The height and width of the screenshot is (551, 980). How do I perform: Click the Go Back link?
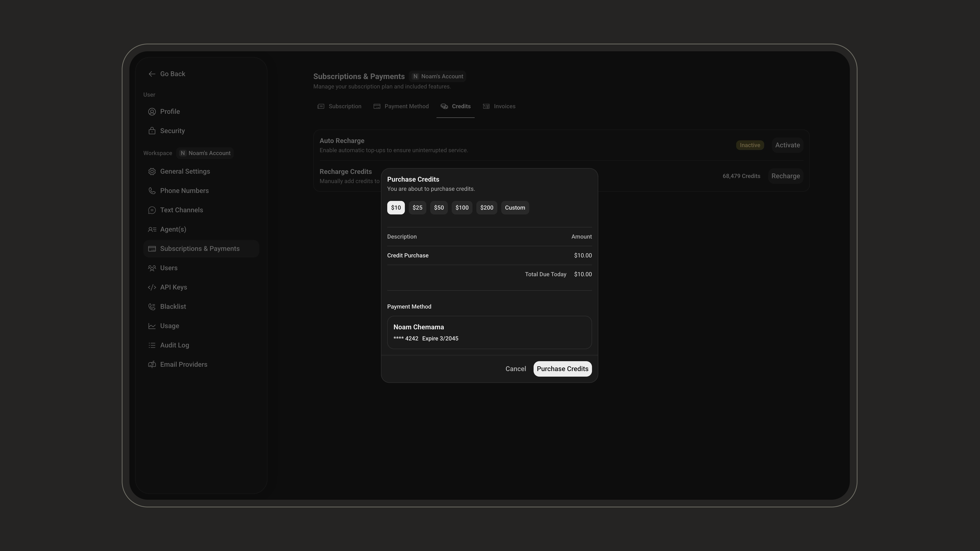point(167,74)
